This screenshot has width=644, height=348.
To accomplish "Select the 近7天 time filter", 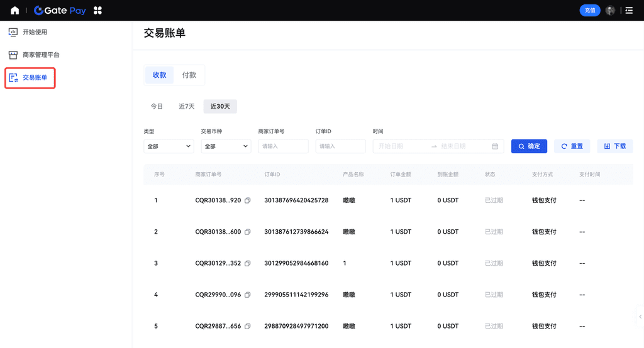I will click(187, 106).
